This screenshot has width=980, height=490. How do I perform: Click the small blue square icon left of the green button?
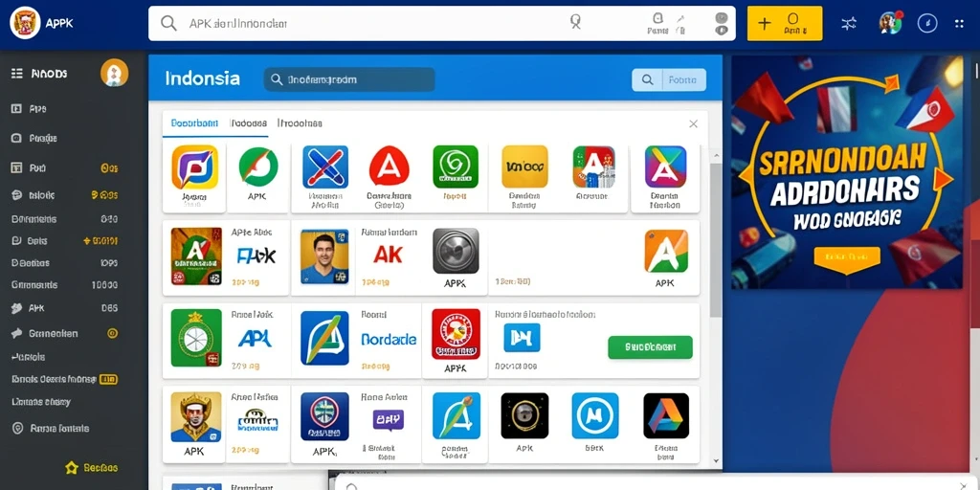point(522,338)
